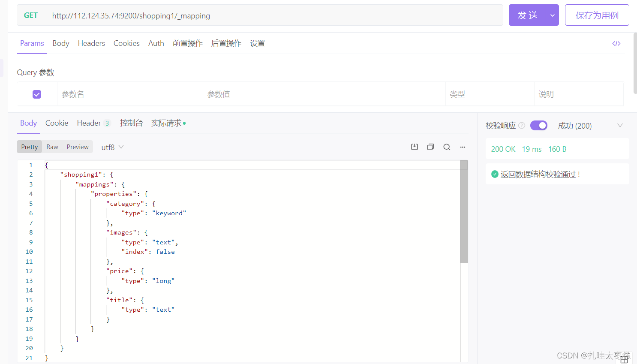Open the 设置 tab
This screenshot has width=637, height=364.
(x=258, y=43)
